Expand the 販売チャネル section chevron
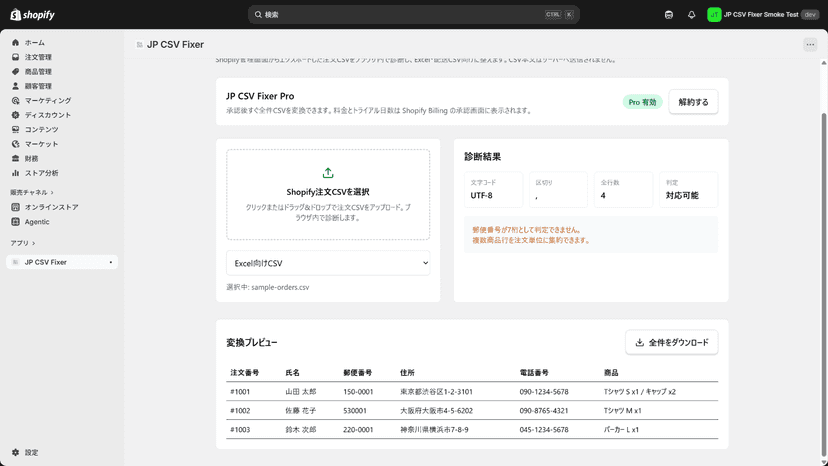Viewport: 828px width, 466px height. (52, 193)
